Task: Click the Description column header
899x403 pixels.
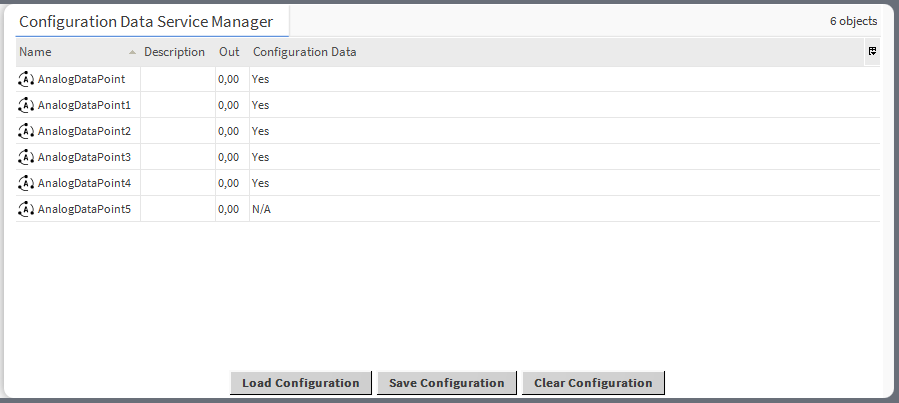Action: point(174,52)
